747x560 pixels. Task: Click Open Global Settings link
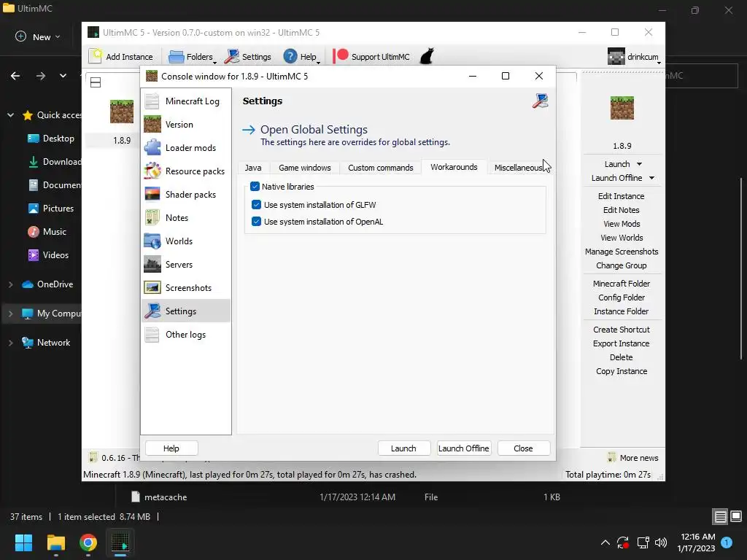pos(314,130)
